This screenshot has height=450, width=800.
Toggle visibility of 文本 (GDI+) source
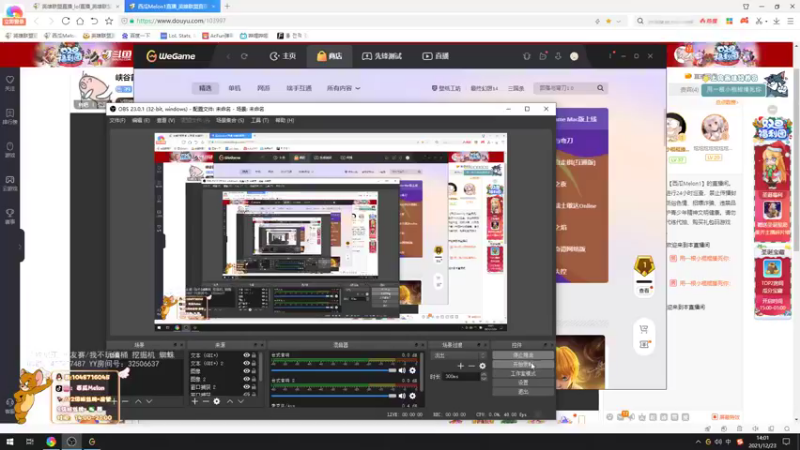coord(246,355)
